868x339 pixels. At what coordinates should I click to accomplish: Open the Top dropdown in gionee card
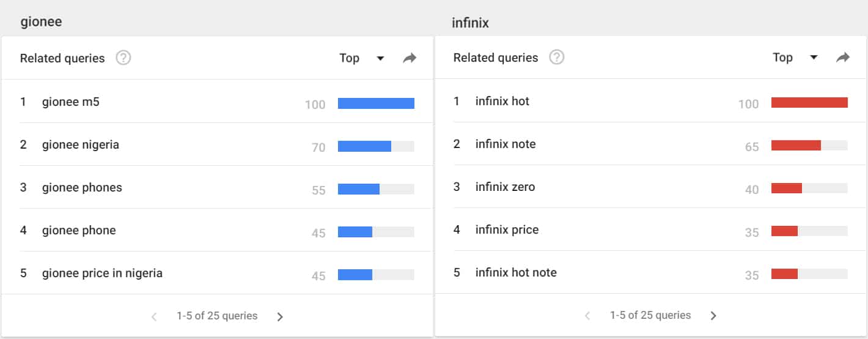[362, 58]
